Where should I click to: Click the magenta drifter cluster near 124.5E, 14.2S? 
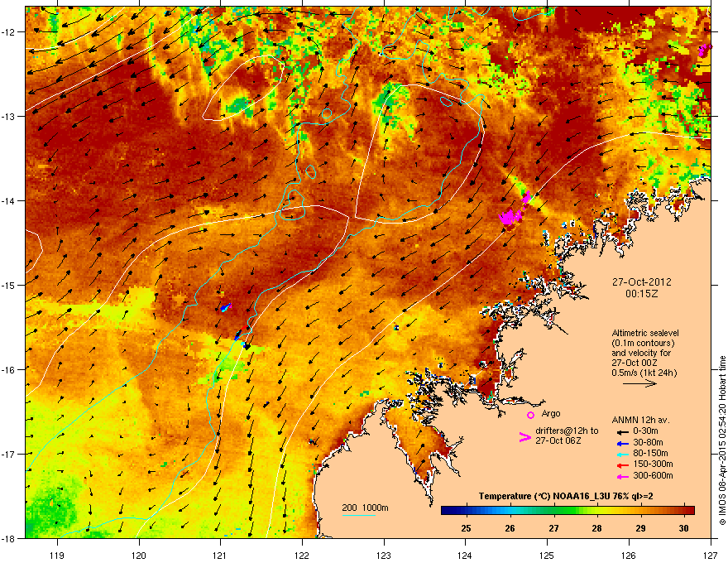click(510, 216)
